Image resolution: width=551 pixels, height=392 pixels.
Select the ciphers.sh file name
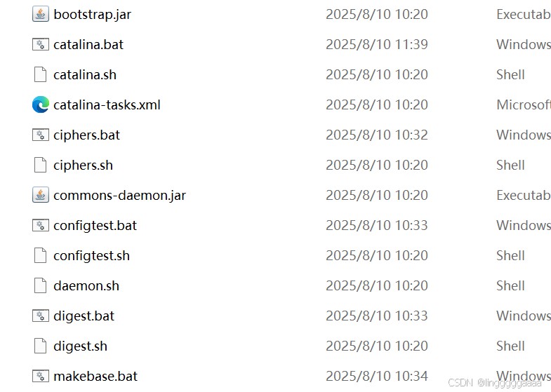pos(84,165)
